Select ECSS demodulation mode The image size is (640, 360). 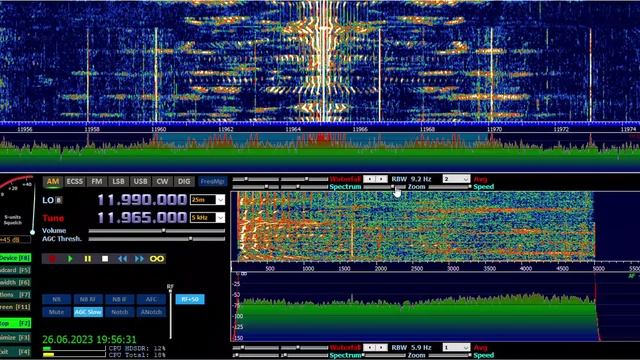[75, 182]
